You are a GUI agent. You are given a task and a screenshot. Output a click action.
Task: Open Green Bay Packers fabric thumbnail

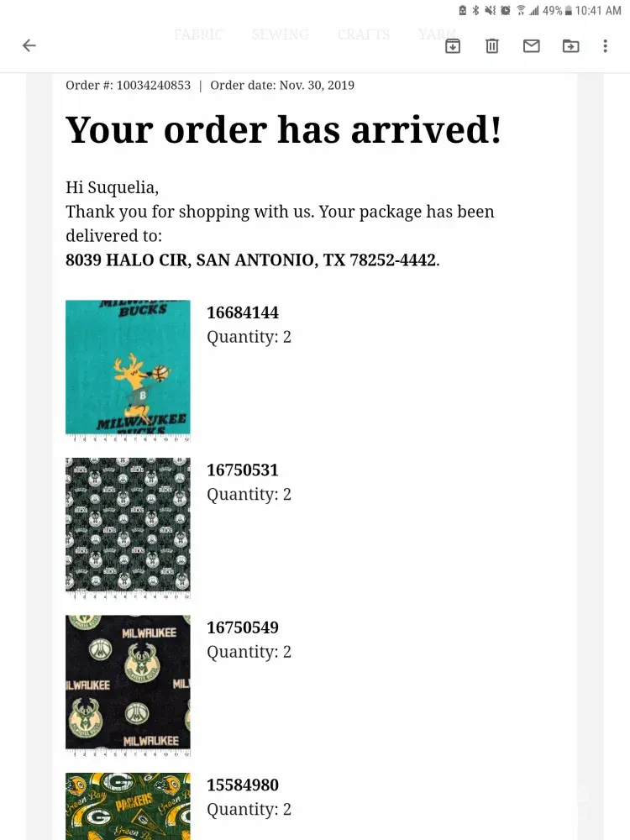pos(128,806)
